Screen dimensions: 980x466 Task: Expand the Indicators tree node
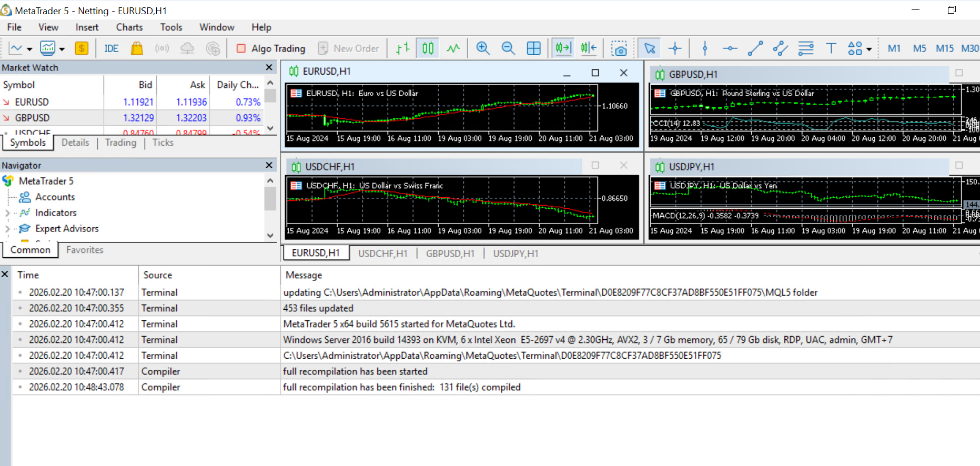click(7, 213)
